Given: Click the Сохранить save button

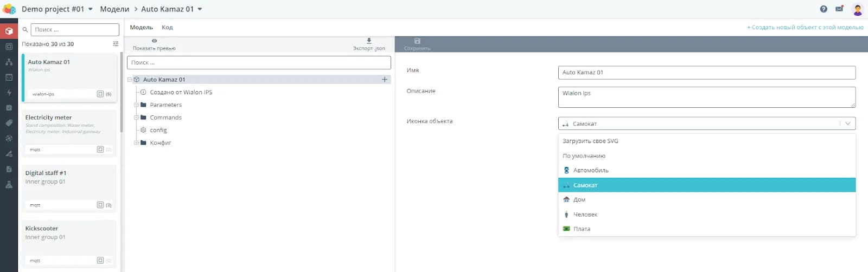Looking at the screenshot, I should [417, 44].
